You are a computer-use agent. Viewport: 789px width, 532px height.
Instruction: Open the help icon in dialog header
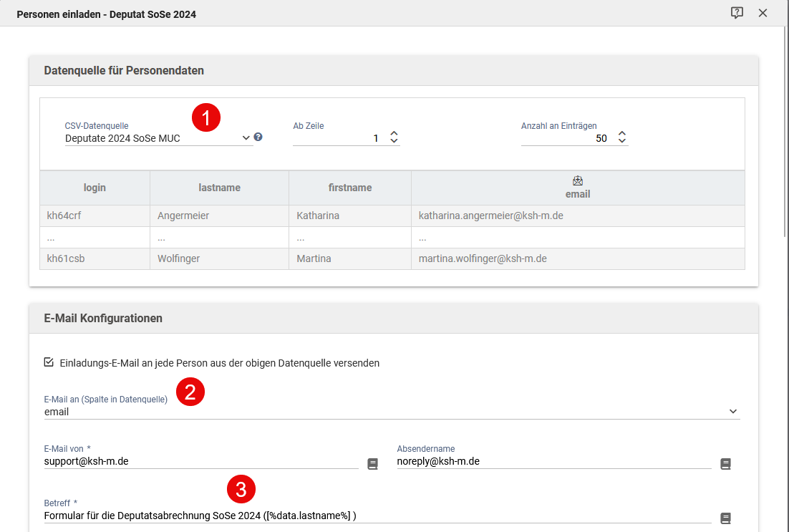coord(737,13)
